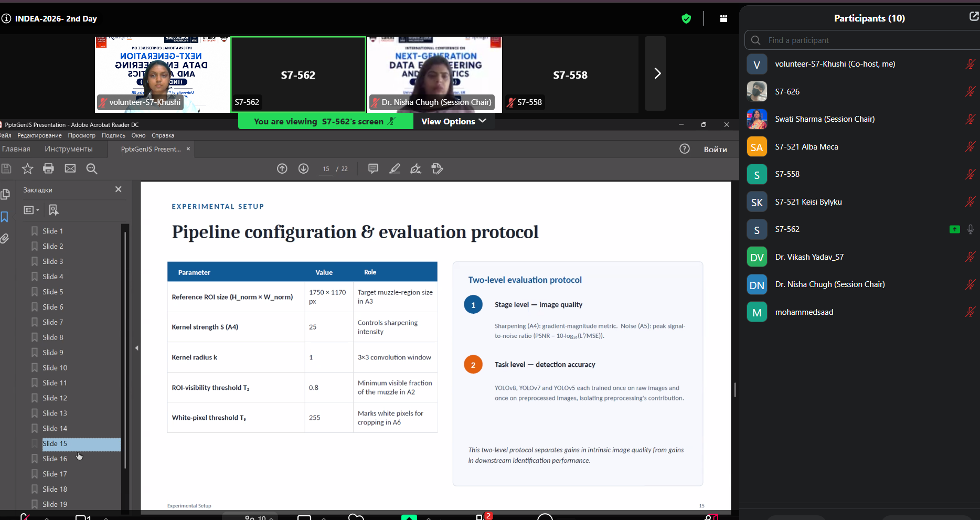This screenshot has width=980, height=520.
Task: Click the Войти sign-in button
Action: [716, 149]
